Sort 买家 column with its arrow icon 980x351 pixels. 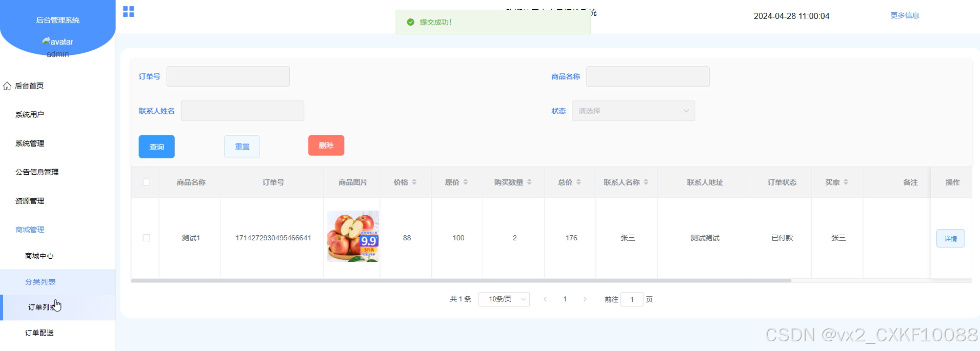click(x=846, y=182)
